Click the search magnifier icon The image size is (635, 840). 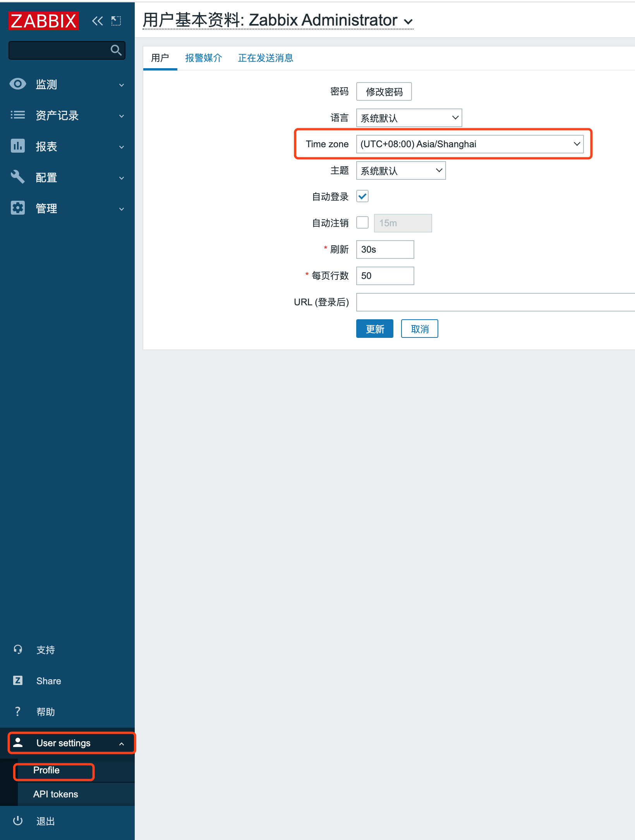coord(116,50)
